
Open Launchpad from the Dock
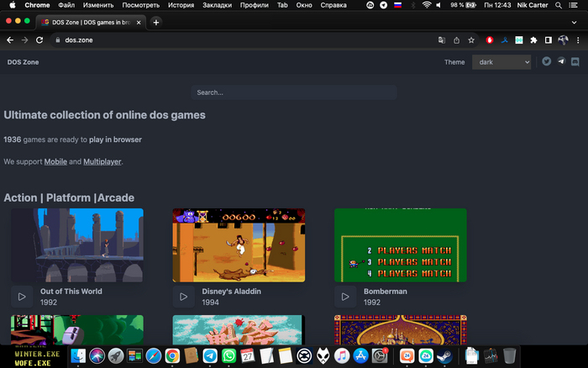click(116, 355)
